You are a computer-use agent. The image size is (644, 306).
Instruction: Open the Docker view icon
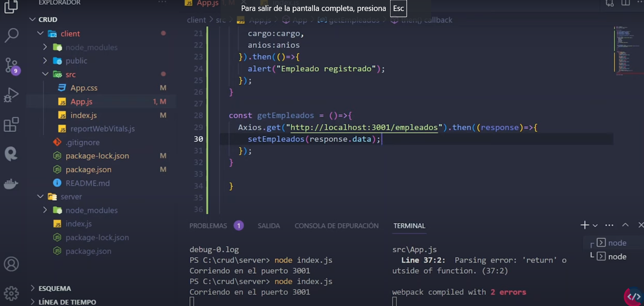coord(11,184)
